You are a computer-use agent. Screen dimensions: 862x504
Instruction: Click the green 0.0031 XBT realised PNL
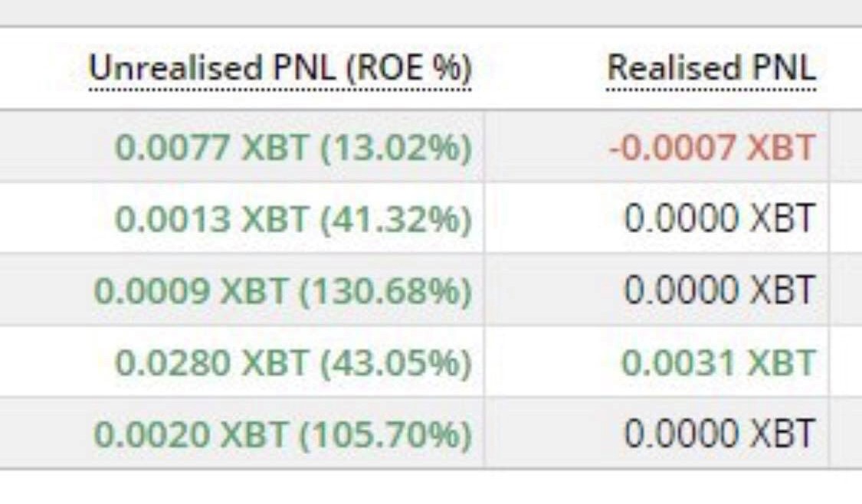(x=719, y=363)
